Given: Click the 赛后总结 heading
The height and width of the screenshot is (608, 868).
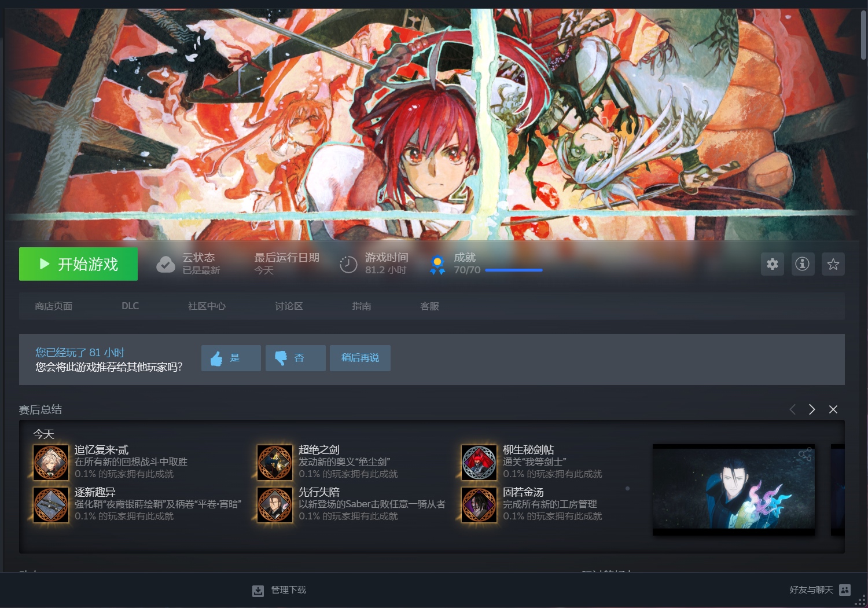Looking at the screenshot, I should 41,409.
